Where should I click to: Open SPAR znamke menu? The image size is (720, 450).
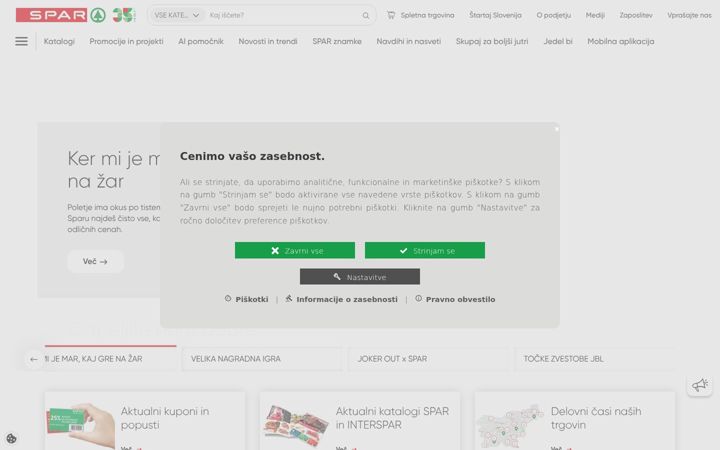[337, 41]
